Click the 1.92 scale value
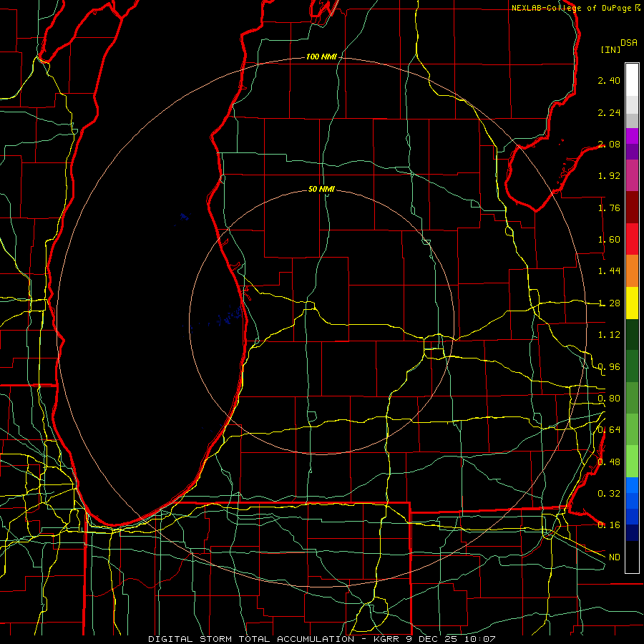Image resolution: width=644 pixels, height=644 pixels. tap(609, 176)
